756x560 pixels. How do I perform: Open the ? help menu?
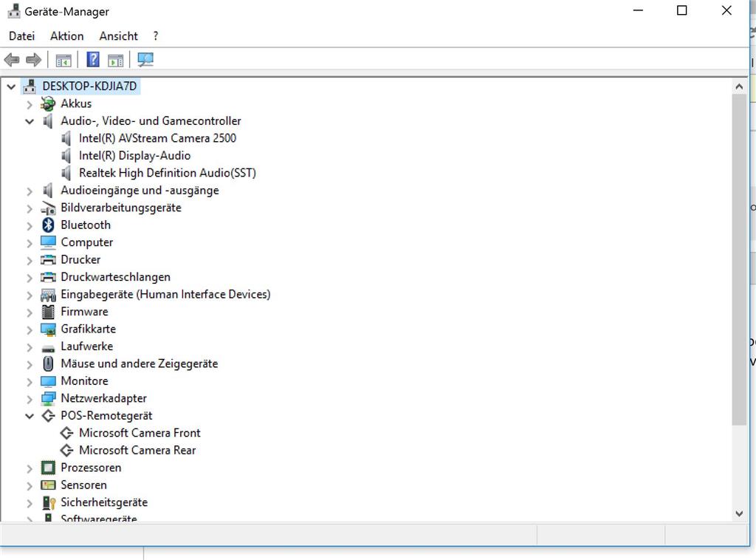(x=156, y=36)
